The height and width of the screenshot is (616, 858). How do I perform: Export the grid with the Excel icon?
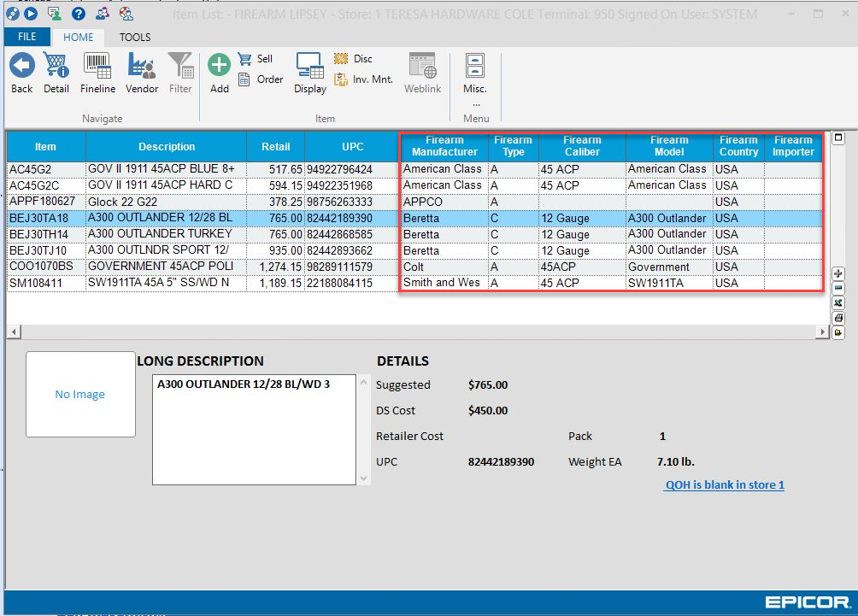tap(838, 303)
